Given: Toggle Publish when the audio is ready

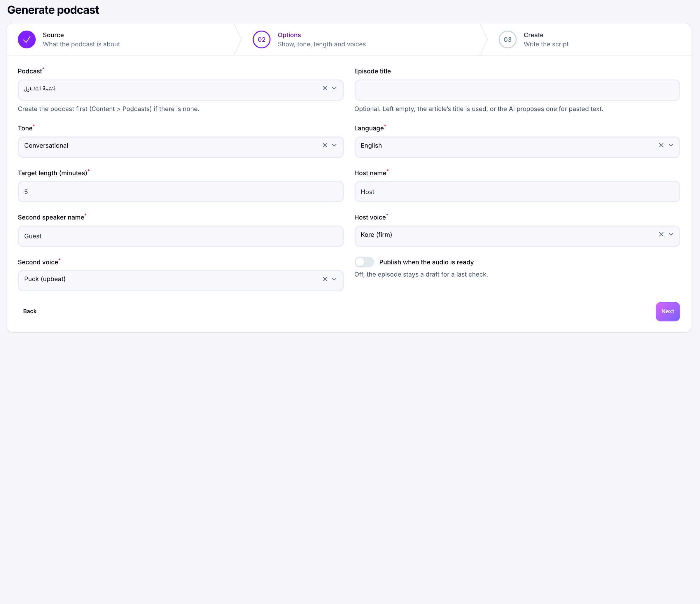Looking at the screenshot, I should pyautogui.click(x=364, y=262).
